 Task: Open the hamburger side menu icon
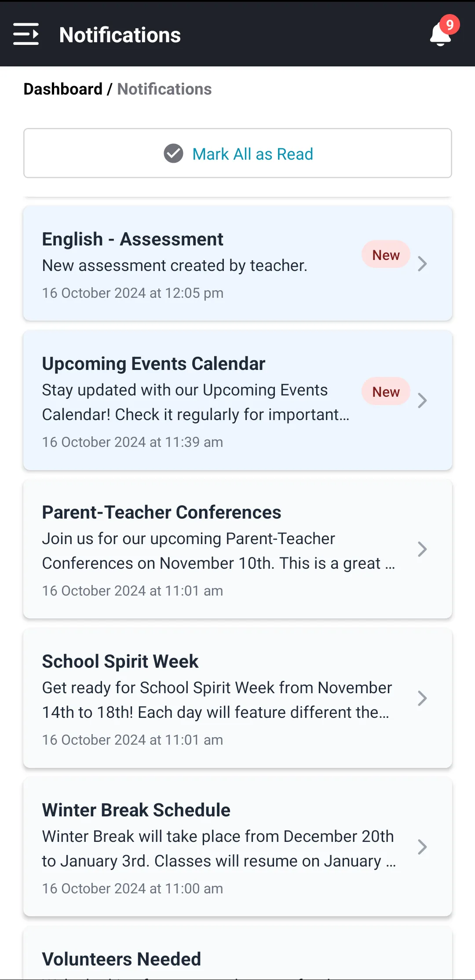(26, 34)
